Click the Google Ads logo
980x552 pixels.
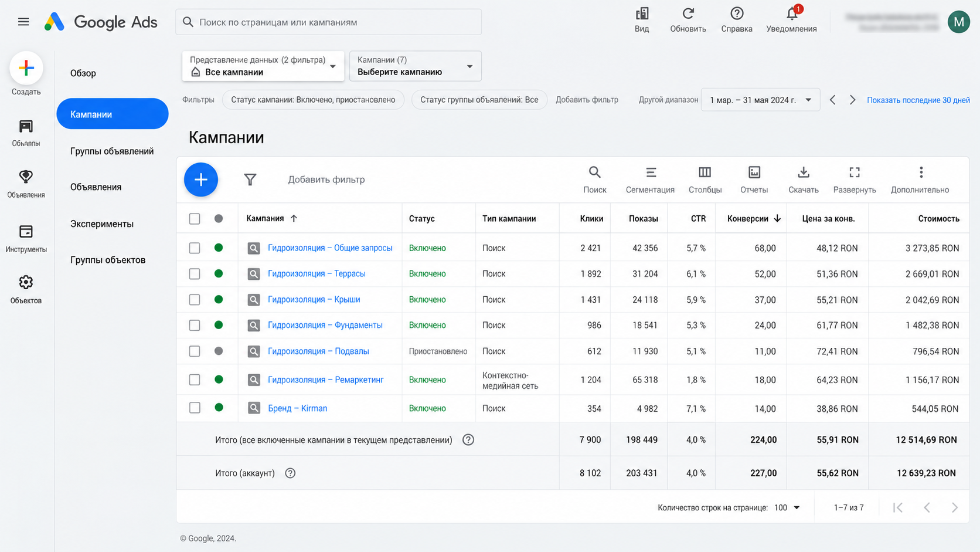[101, 22]
